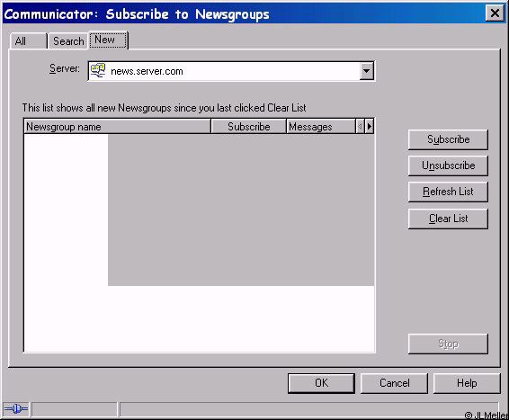Image resolution: width=509 pixels, height=420 pixels.
Task: Click the Unsubscribe button
Action: [448, 165]
